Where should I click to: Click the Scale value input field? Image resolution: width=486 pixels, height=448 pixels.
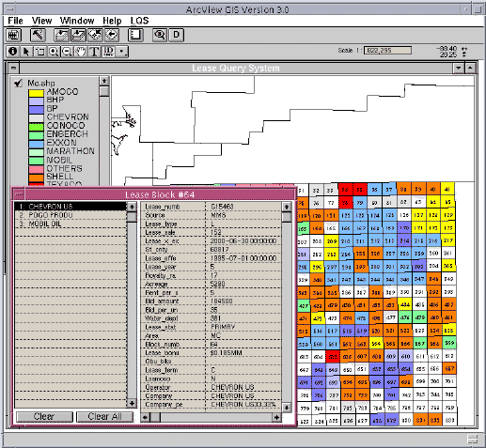[x=387, y=50]
